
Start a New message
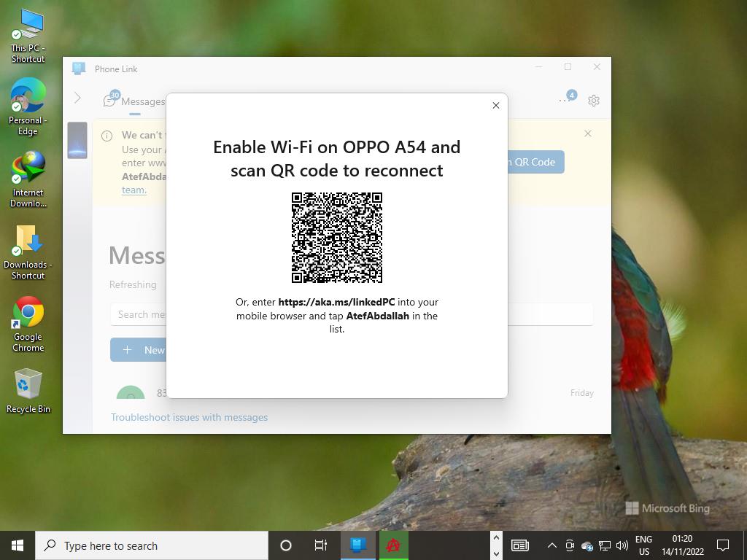(x=139, y=350)
